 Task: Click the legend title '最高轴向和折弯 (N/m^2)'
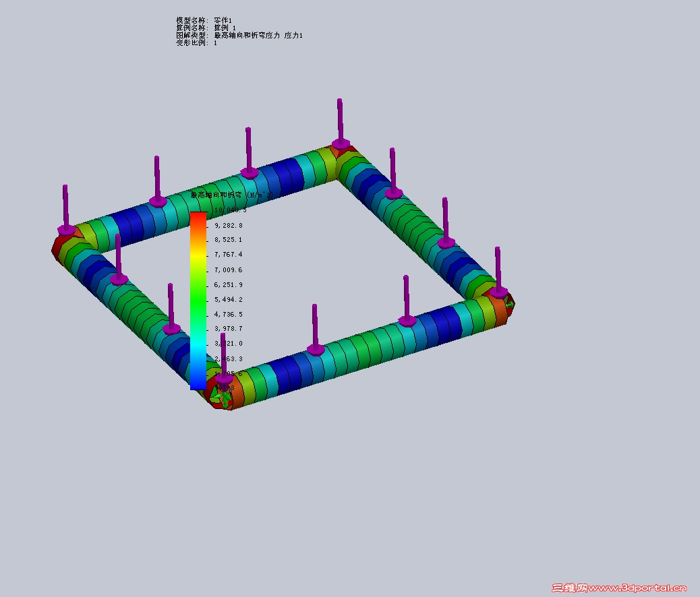[x=232, y=195]
